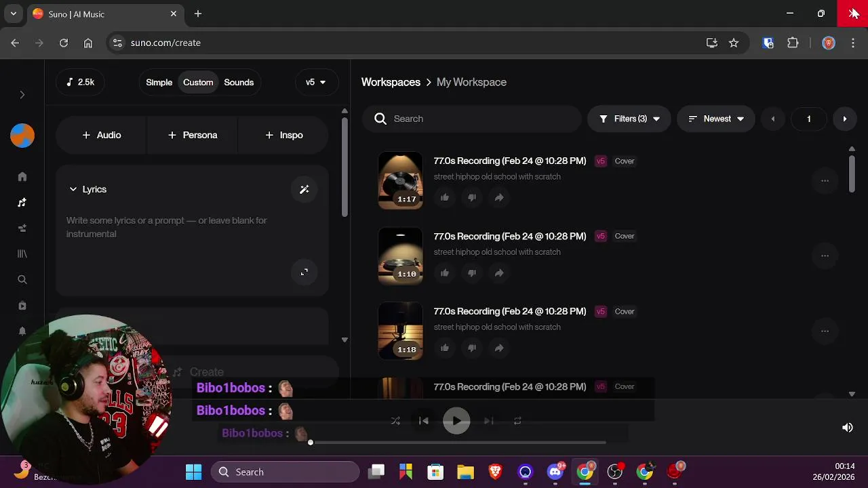Bookmark this page with the star icon
This screenshot has width=868, height=488.
734,43
